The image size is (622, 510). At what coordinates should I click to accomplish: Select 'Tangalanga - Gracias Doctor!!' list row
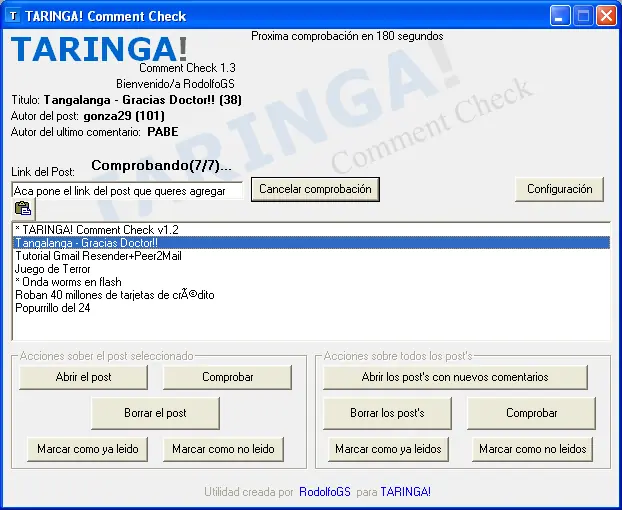(x=311, y=243)
